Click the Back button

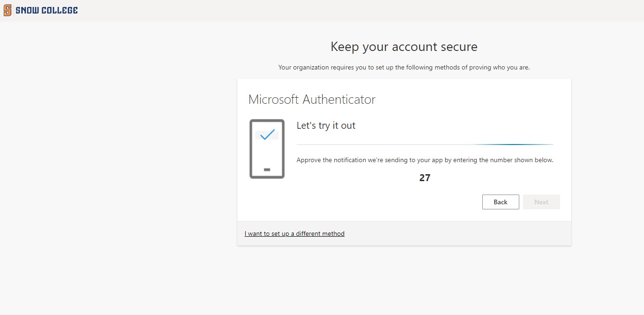(500, 202)
